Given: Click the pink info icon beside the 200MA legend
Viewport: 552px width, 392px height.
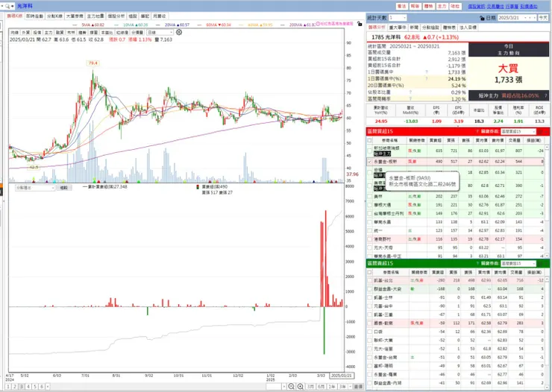Looking at the screenshot, I should [318, 24].
